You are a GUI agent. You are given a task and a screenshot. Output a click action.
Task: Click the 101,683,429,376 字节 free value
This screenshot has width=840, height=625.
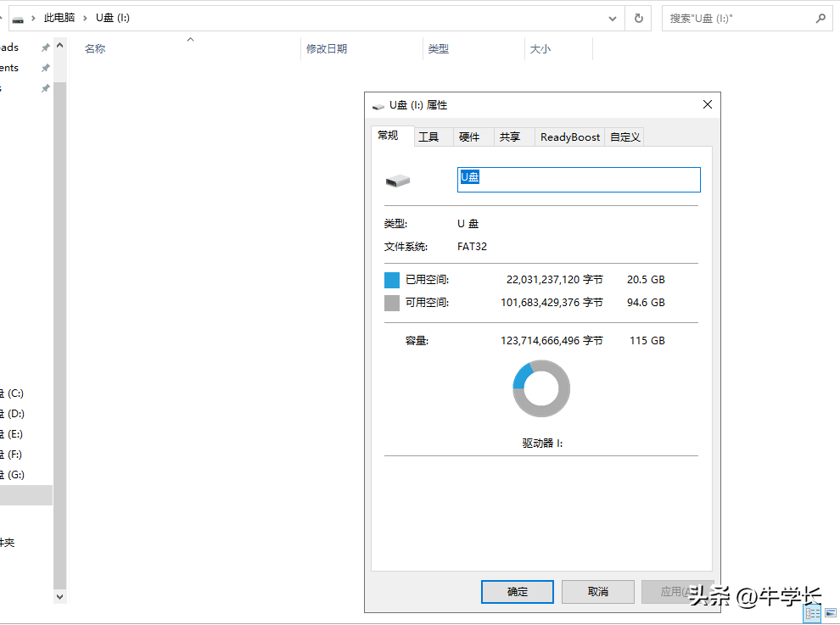(x=552, y=303)
